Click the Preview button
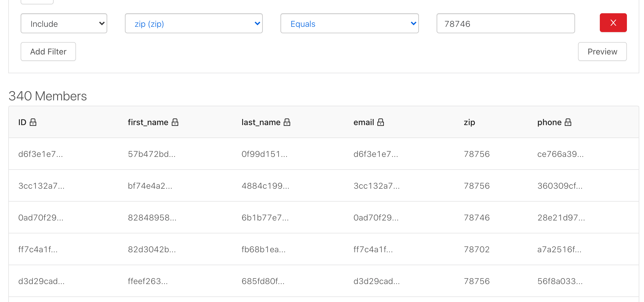 (602, 52)
